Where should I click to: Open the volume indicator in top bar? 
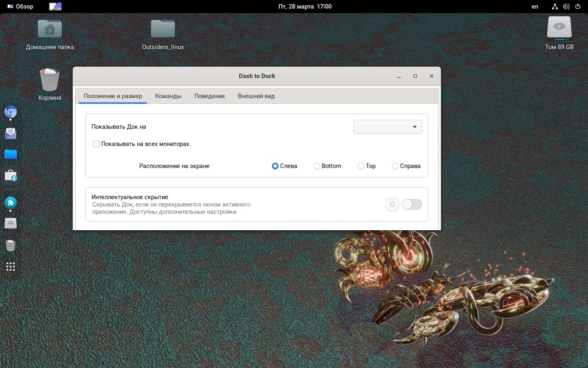566,7
